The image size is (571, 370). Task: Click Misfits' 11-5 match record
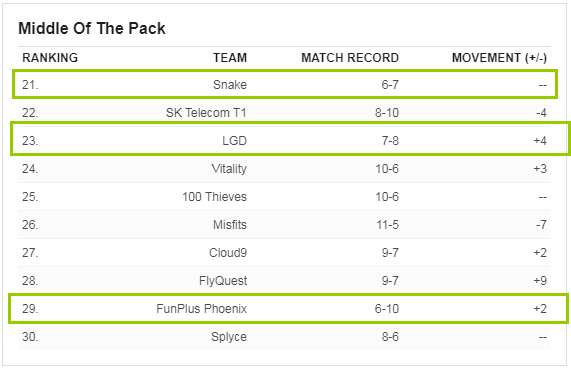(x=387, y=225)
